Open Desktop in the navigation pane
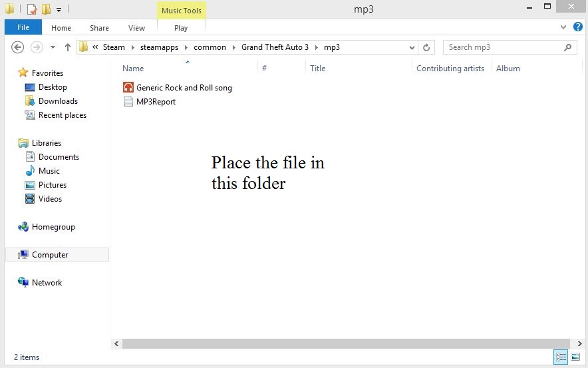Image resolution: width=588 pixels, height=368 pixels. tap(53, 87)
